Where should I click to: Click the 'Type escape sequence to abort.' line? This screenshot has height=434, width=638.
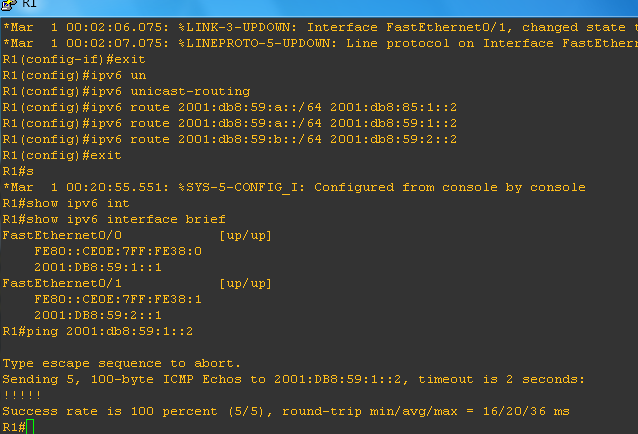tap(121, 363)
